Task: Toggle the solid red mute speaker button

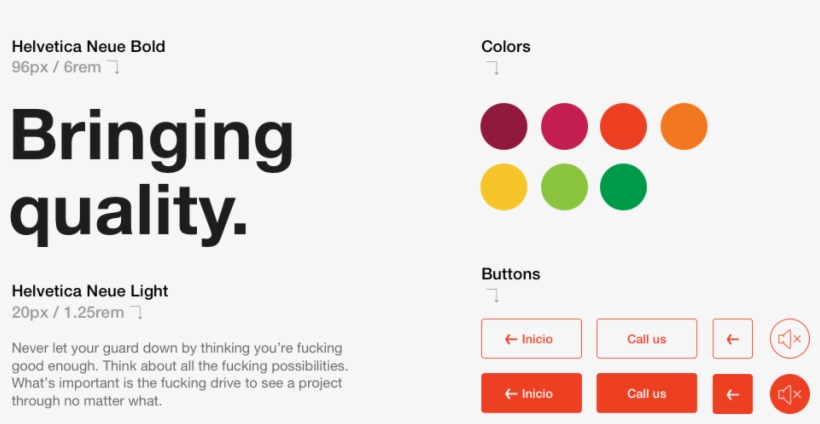Action: [790, 394]
